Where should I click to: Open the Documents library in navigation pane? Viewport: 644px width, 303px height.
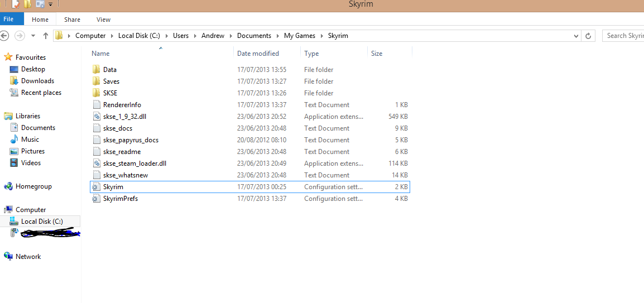coord(38,128)
